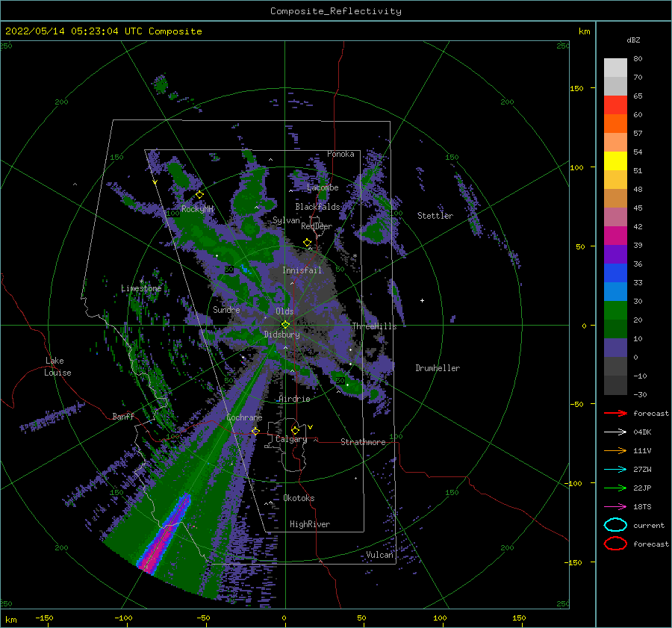Screen dimensions: 672x628
Task: Click the km label in the top right
Action: (x=584, y=31)
